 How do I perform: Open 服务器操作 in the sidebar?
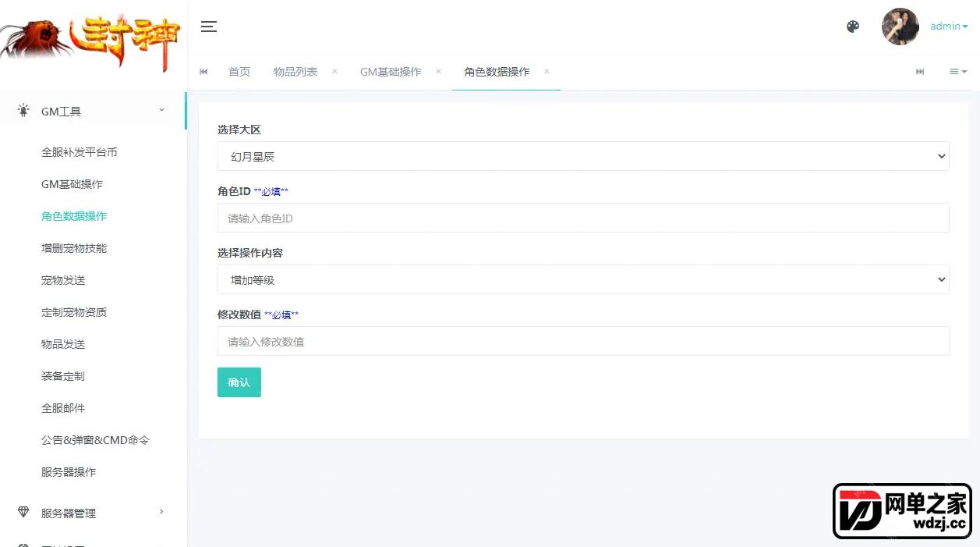(x=69, y=472)
